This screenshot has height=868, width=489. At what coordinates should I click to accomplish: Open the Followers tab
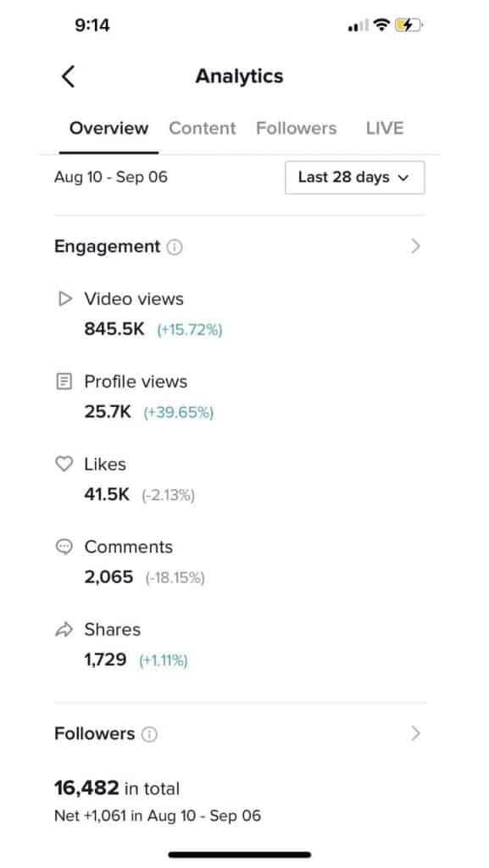pos(297,128)
